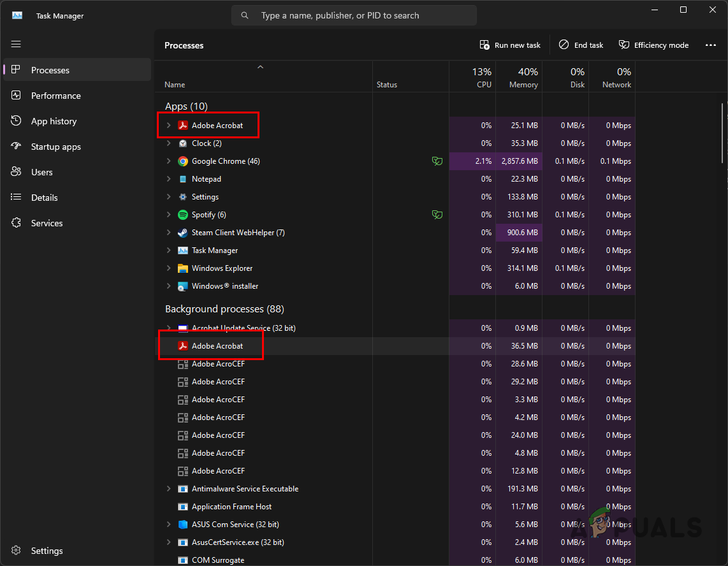728x566 pixels.
Task: Click the Spotify icon in process list
Action: (x=183, y=215)
